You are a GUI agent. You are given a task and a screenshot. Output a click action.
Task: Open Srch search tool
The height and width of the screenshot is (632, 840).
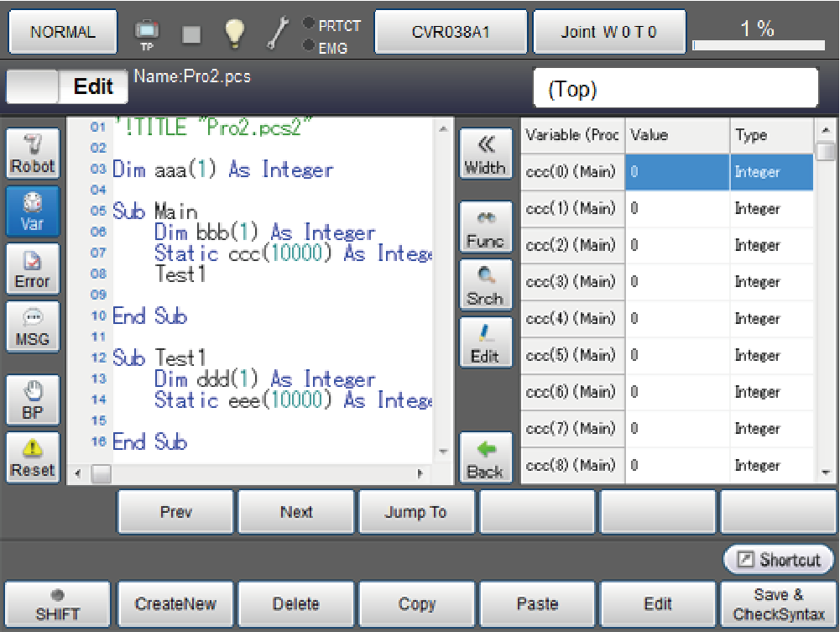(485, 285)
